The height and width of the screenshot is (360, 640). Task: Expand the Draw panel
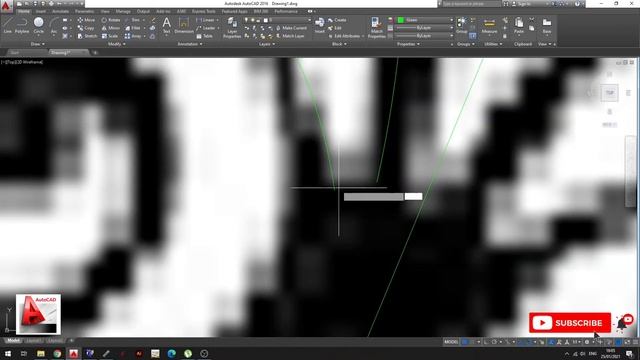[x=38, y=44]
